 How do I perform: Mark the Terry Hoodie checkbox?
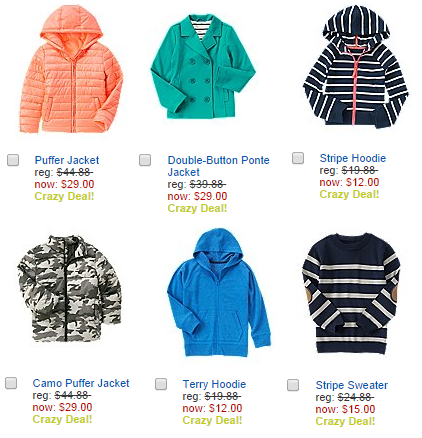[161, 384]
